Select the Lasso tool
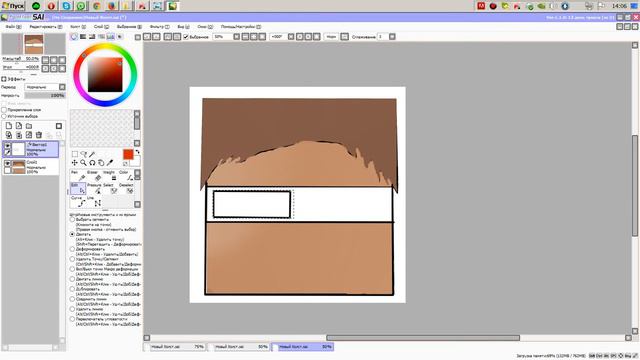This screenshot has width=640, height=360. 84,154
